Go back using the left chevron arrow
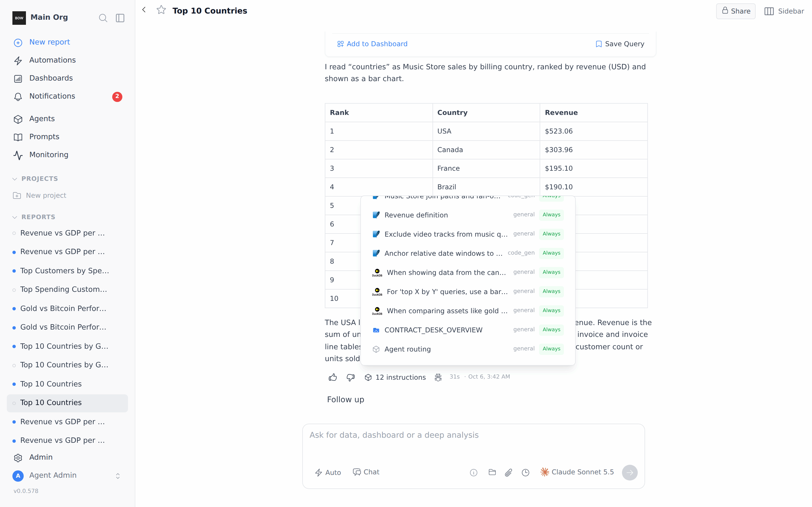 click(144, 10)
